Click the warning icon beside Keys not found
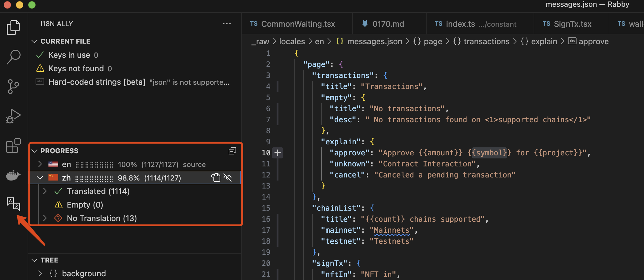This screenshot has width=644, height=280. click(40, 68)
